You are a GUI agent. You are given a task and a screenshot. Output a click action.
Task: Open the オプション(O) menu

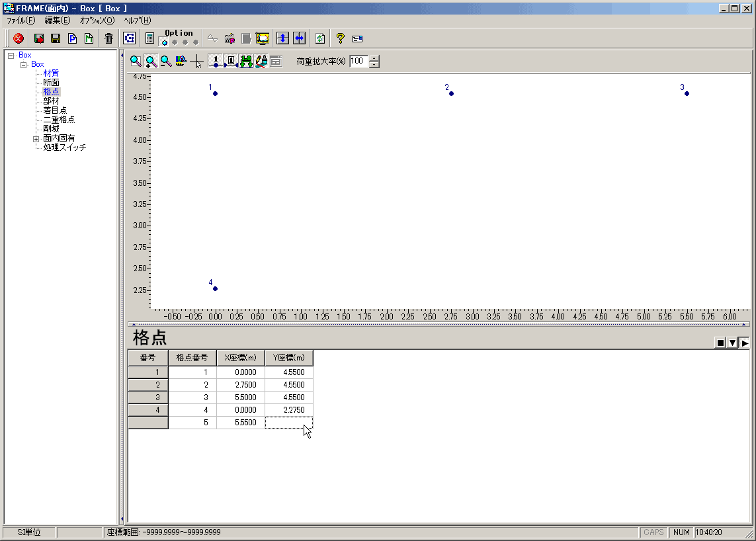pyautogui.click(x=97, y=21)
